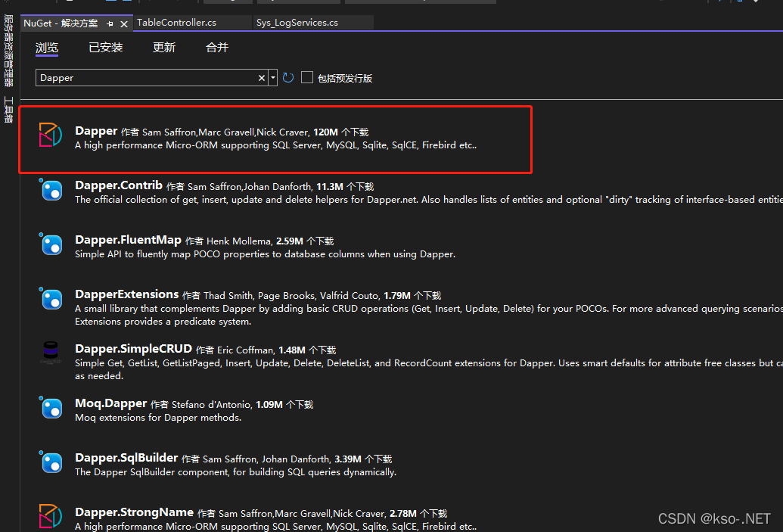The width and height of the screenshot is (783, 532).
Task: Click the 1.79M download count
Action: (397, 296)
